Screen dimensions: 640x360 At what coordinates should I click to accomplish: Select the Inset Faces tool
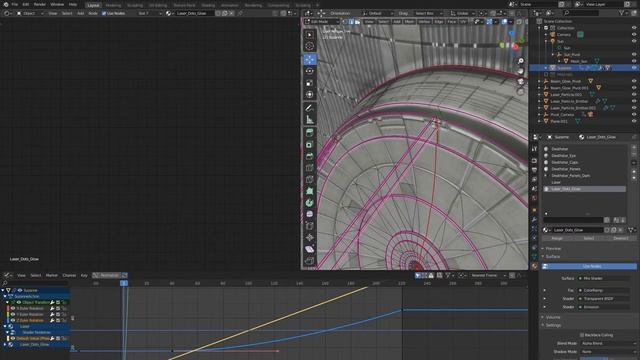(309, 145)
